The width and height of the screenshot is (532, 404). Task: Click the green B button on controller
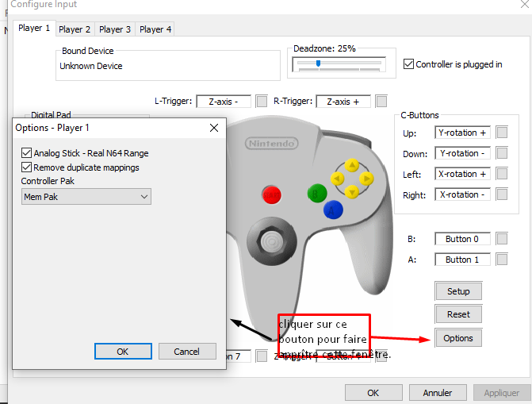pos(317,194)
